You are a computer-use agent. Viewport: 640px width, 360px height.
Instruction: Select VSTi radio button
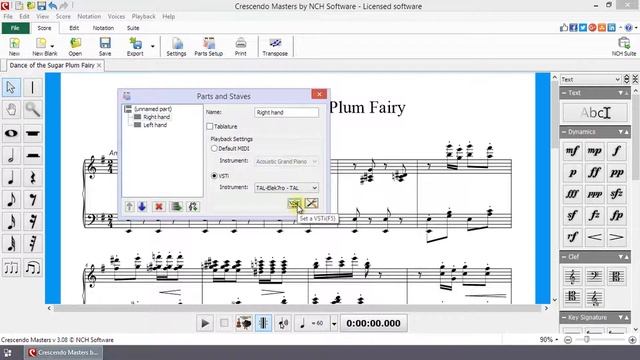(x=214, y=176)
